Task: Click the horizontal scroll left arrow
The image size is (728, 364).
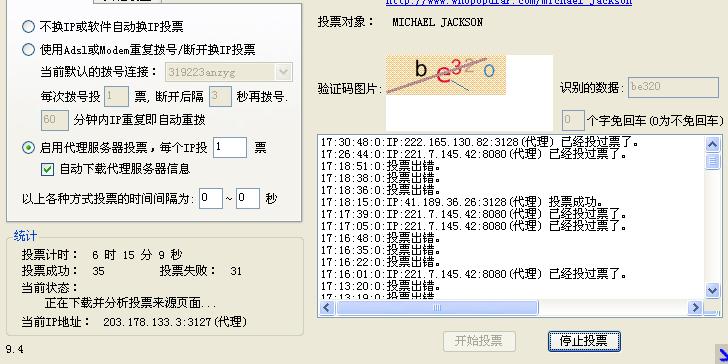Action: 327,307
